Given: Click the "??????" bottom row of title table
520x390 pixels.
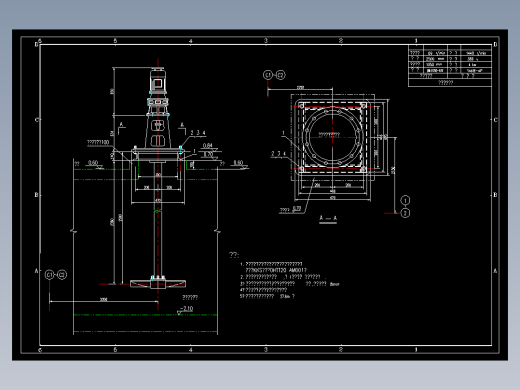Looking at the screenshot, I should [445, 83].
